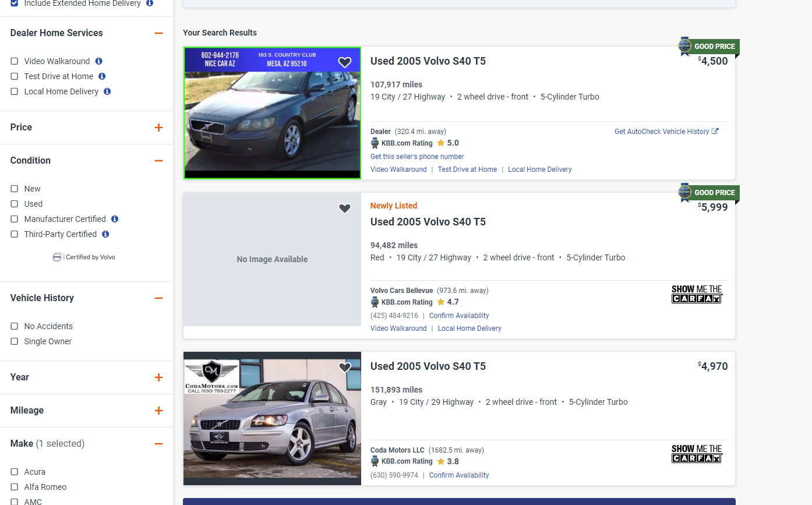
Task: Click KBB badge icon beside the 5.0 rating
Action: click(x=375, y=143)
